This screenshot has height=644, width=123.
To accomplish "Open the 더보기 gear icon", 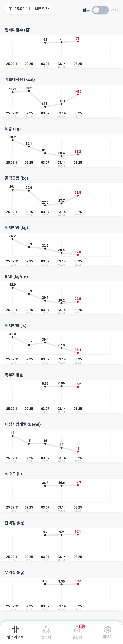I will 108,629.
